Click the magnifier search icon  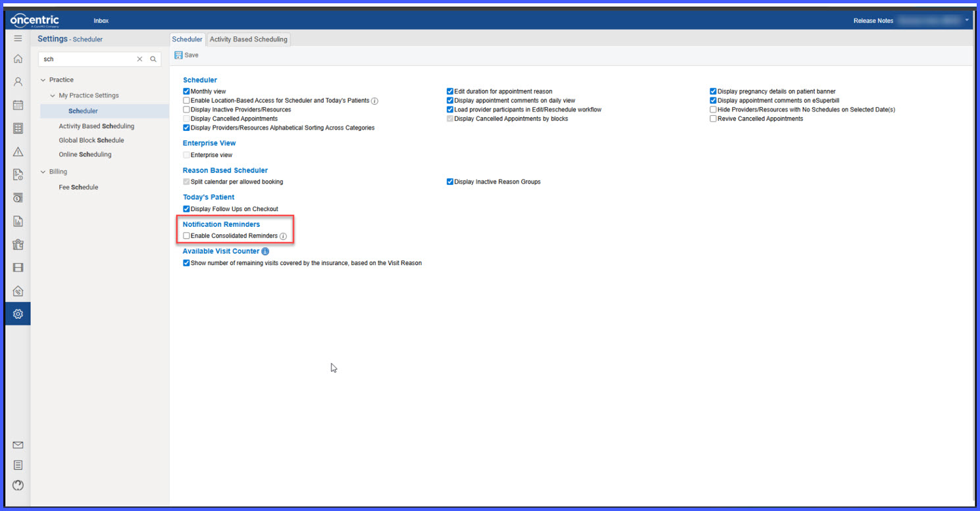coord(153,59)
